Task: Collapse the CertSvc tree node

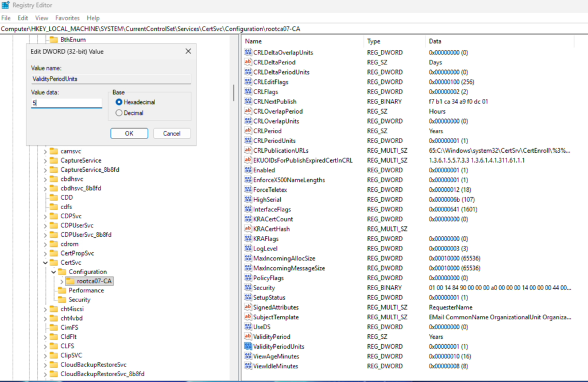Action: pyautogui.click(x=45, y=263)
